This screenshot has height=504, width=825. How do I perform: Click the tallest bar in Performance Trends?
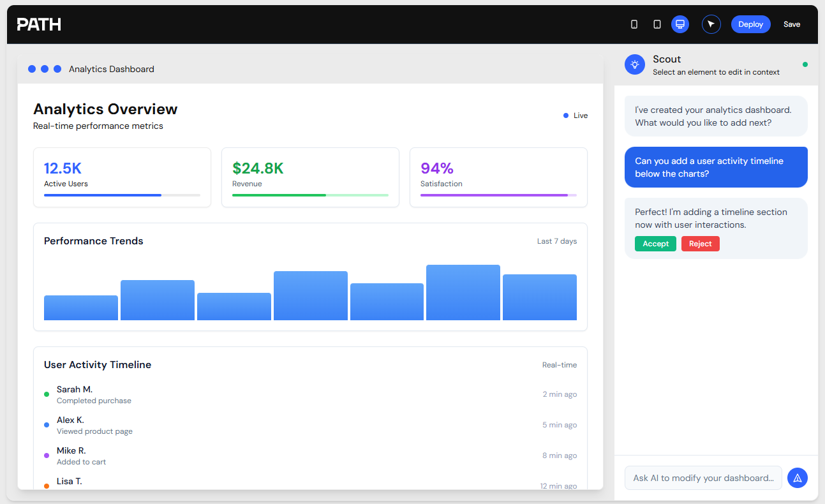463,292
